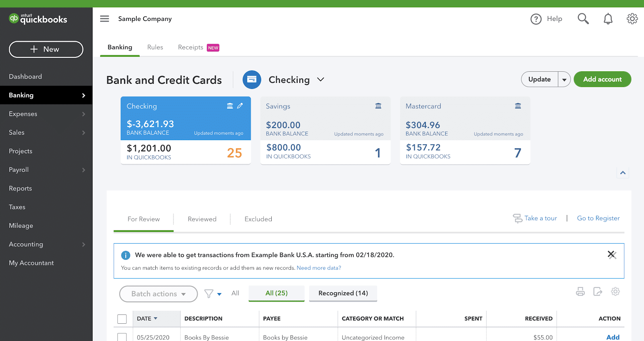644x341 pixels.
Task: Switch to the Rules tab
Action: (x=155, y=47)
